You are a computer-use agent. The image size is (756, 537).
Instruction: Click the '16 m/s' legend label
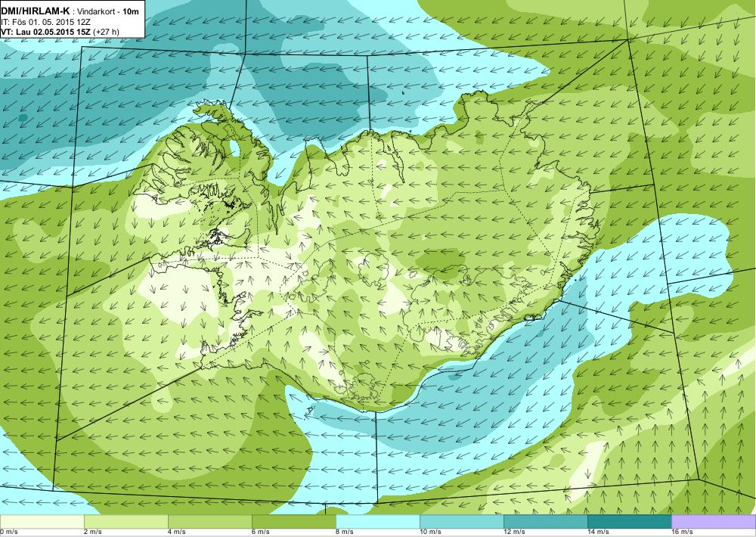pyautogui.click(x=682, y=532)
